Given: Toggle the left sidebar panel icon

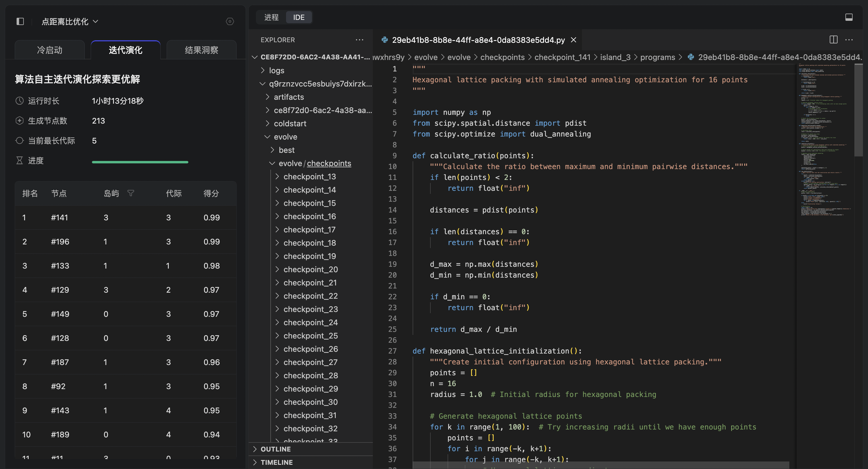Looking at the screenshot, I should point(20,22).
